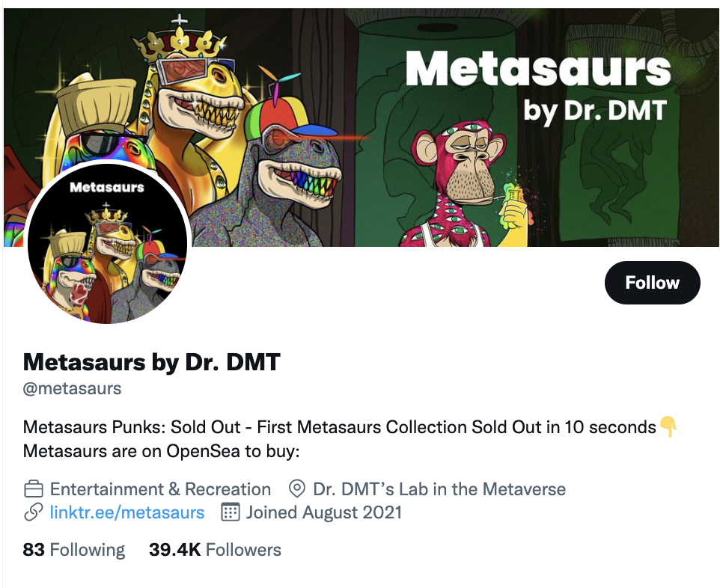Click the calendar joined icon
Viewport: 720px width, 588px height.
point(231,512)
